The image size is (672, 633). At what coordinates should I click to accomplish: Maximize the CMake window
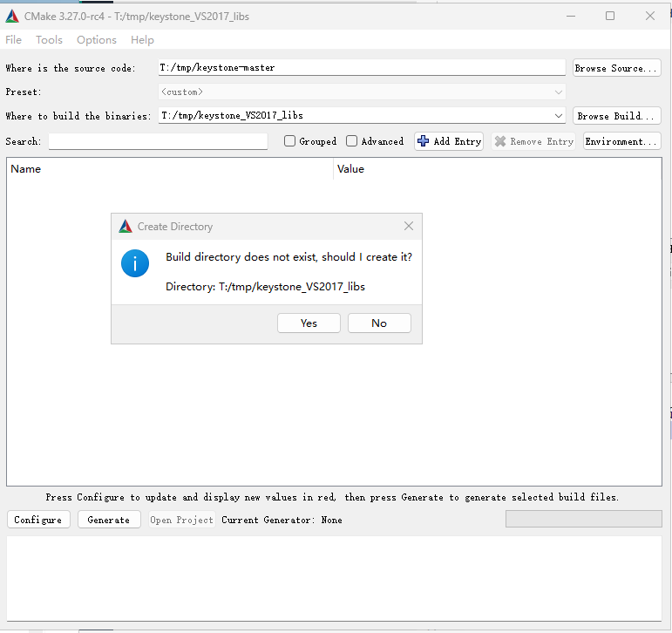click(x=610, y=17)
